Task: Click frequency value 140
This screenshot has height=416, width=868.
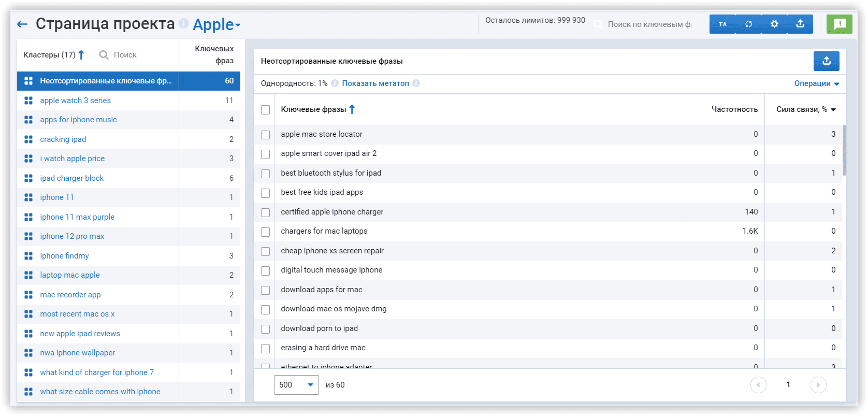Action: (751, 212)
